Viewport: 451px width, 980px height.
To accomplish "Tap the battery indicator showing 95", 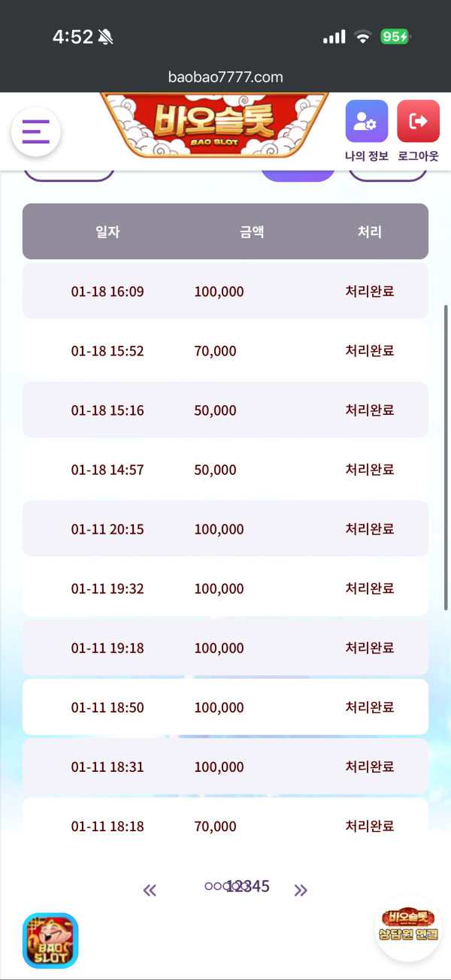I will pos(395,37).
